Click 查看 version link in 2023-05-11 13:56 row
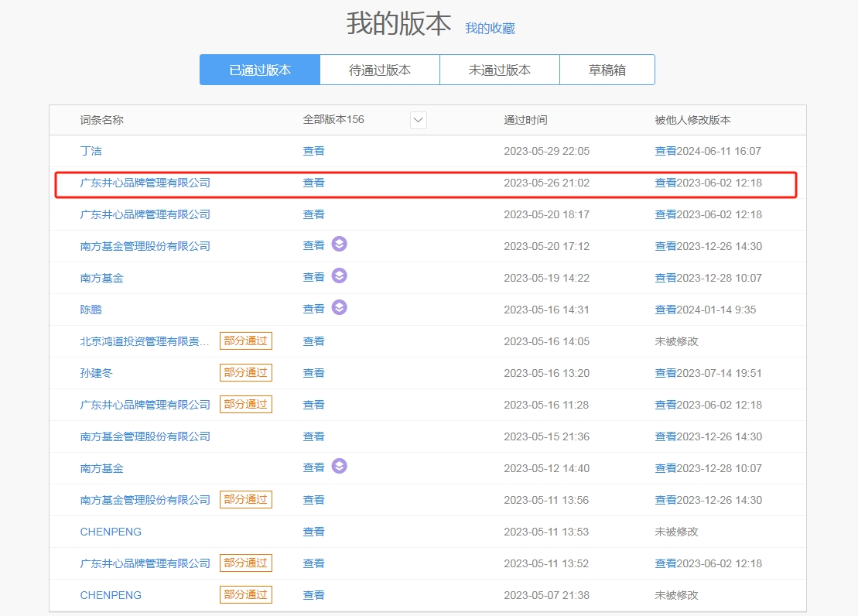858x616 pixels. (313, 501)
